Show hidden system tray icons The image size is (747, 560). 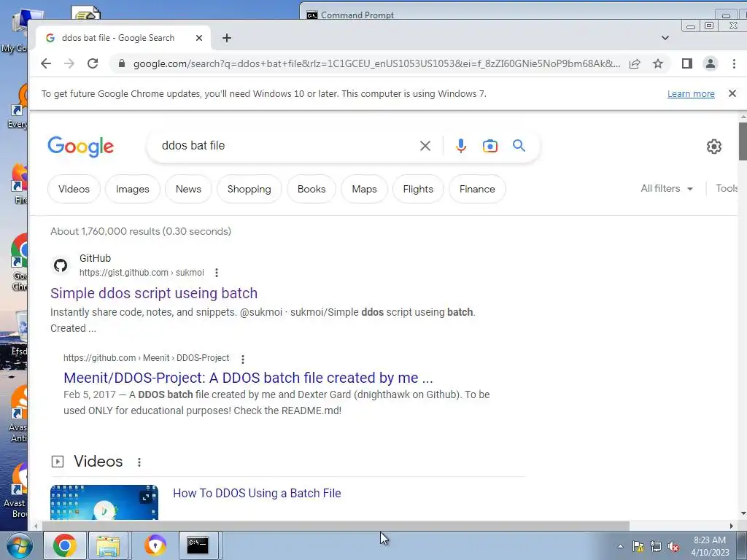[620, 546]
